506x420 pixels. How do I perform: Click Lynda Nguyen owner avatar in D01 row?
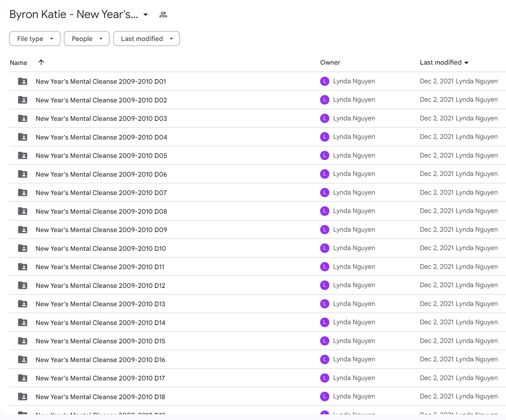(325, 81)
